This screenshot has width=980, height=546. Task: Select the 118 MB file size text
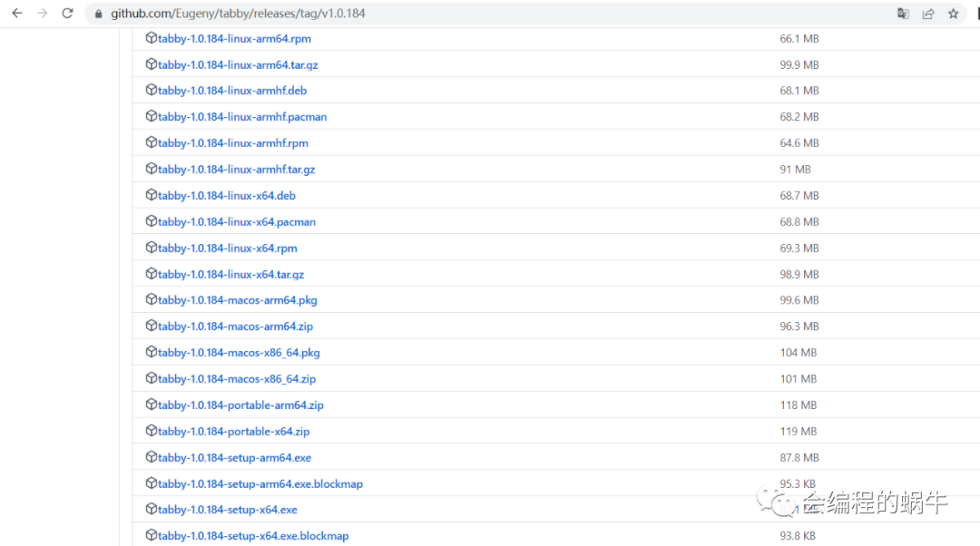tap(799, 405)
